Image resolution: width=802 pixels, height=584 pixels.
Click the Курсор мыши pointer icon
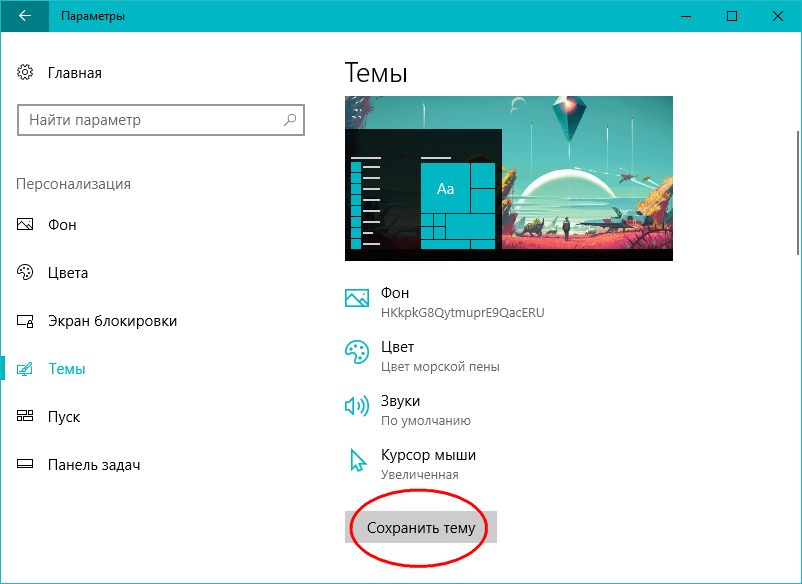tap(358, 460)
